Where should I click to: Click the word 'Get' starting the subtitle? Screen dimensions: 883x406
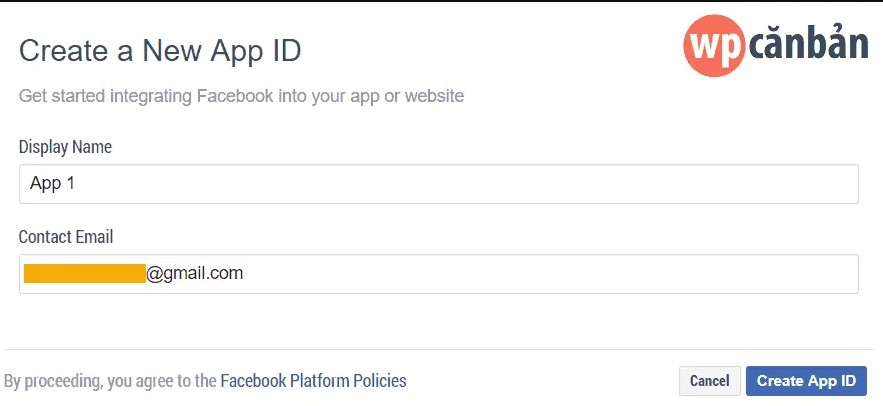[33, 97]
